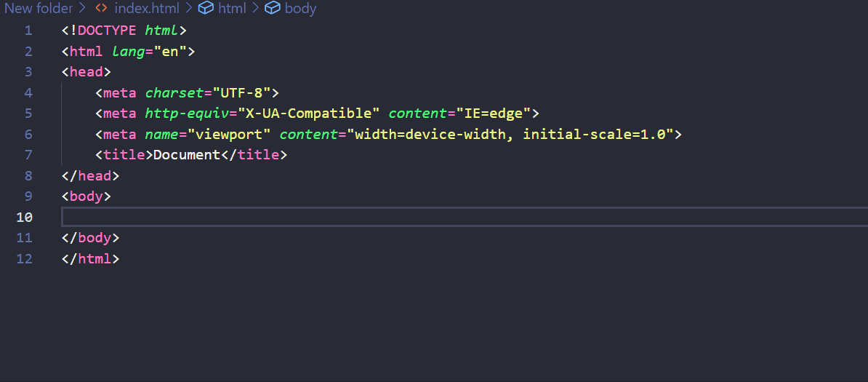Viewport: 868px width, 382px height.
Task: Click the closing body tag on line 11
Action: pos(91,238)
